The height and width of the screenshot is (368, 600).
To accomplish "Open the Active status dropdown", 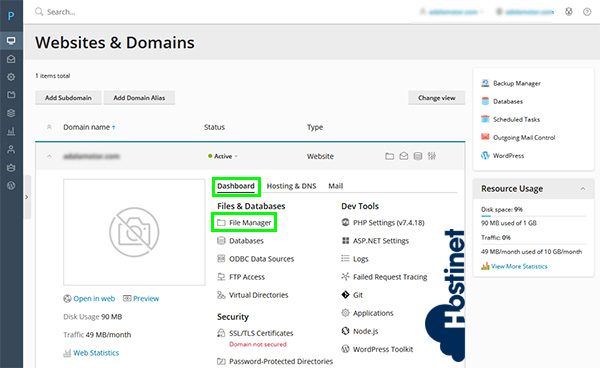I will coord(223,156).
